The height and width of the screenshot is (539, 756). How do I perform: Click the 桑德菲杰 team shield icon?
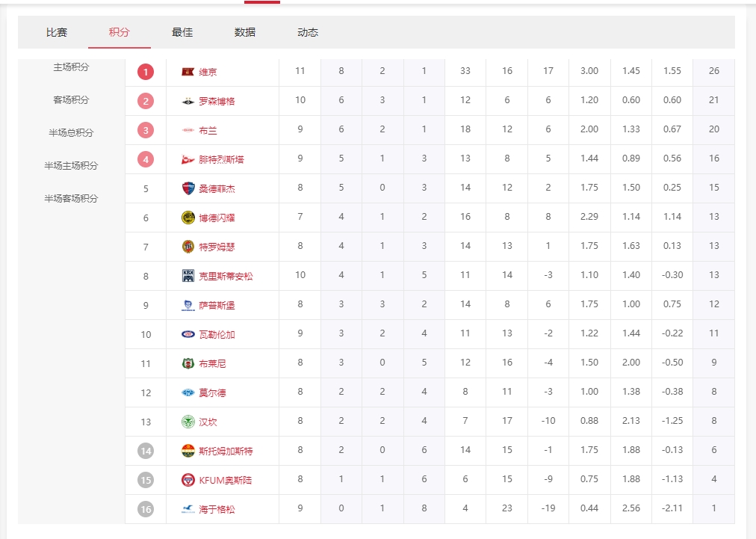coord(188,188)
